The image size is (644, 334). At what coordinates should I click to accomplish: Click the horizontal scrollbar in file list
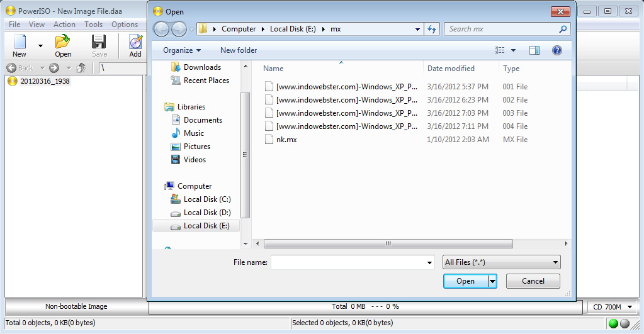[388, 243]
